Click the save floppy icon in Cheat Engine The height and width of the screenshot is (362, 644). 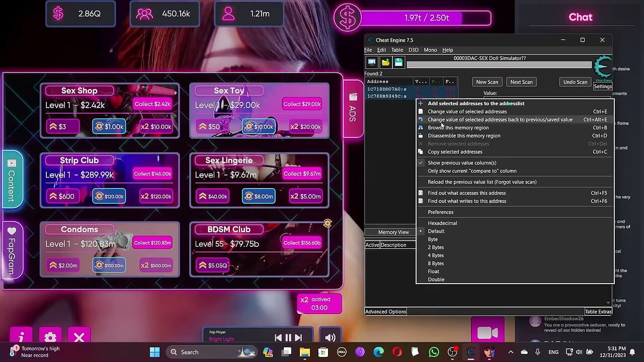tap(398, 62)
